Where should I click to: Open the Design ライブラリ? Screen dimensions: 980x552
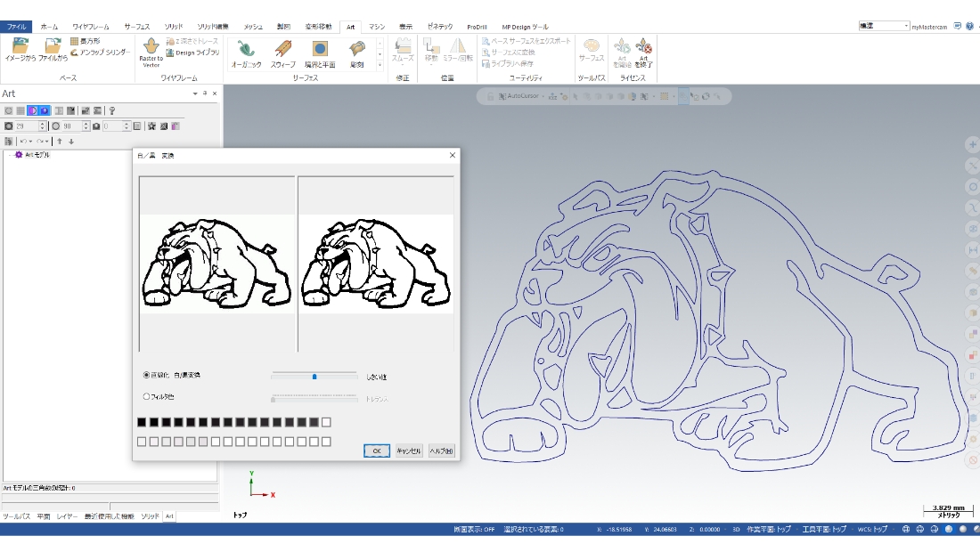point(193,53)
